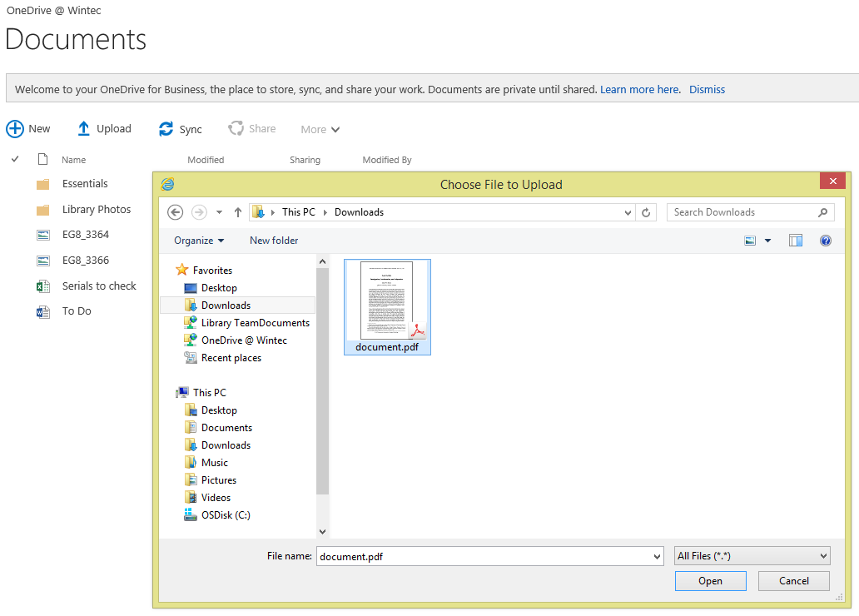
Task: Click the Serials to check Excel icon
Action: pos(42,286)
